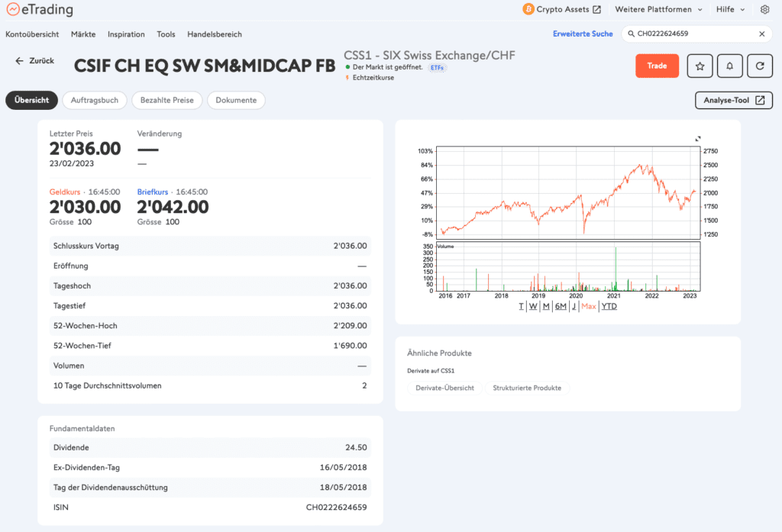Image resolution: width=782 pixels, height=532 pixels.
Task: Set chart range to YTD
Action: 609,306
